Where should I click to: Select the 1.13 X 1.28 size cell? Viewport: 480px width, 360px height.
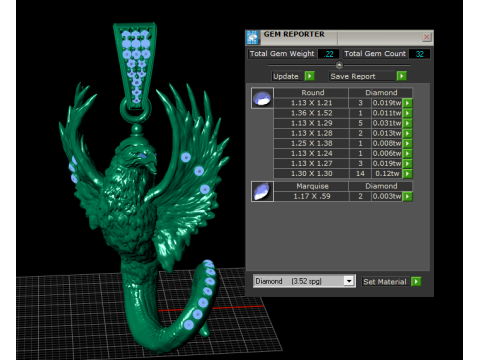click(311, 133)
